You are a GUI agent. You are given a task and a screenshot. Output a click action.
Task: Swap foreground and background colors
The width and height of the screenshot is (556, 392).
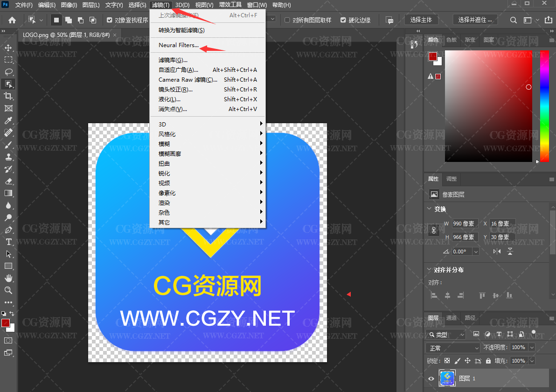click(x=12, y=314)
